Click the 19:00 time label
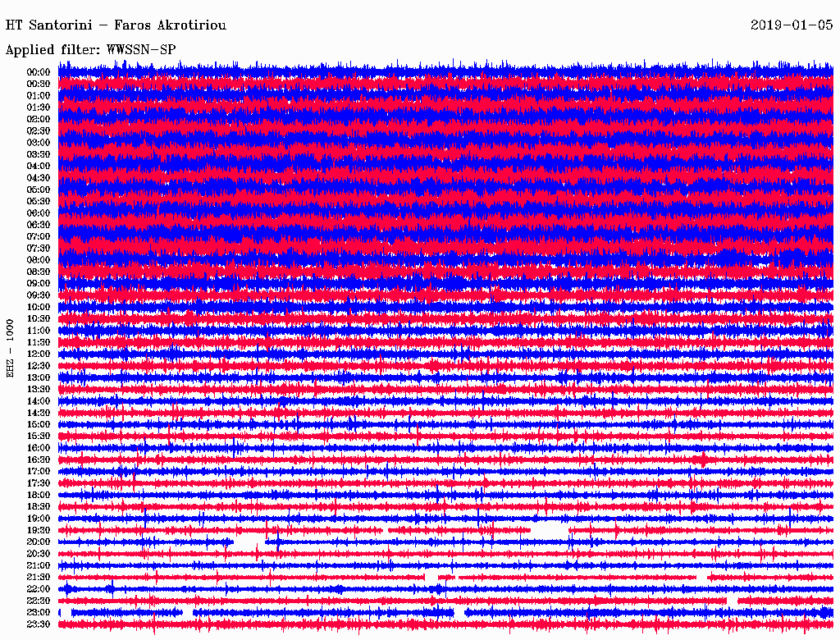Screen dimensions: 840x640 38,519
